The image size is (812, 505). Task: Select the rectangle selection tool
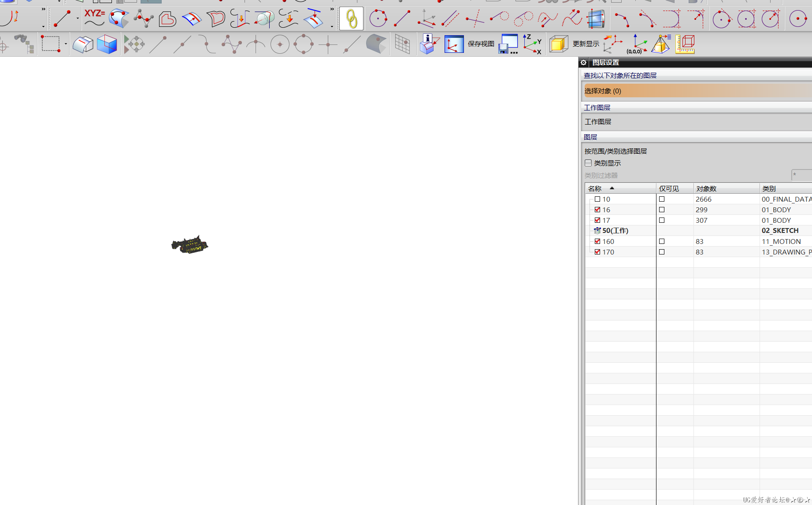[51, 44]
